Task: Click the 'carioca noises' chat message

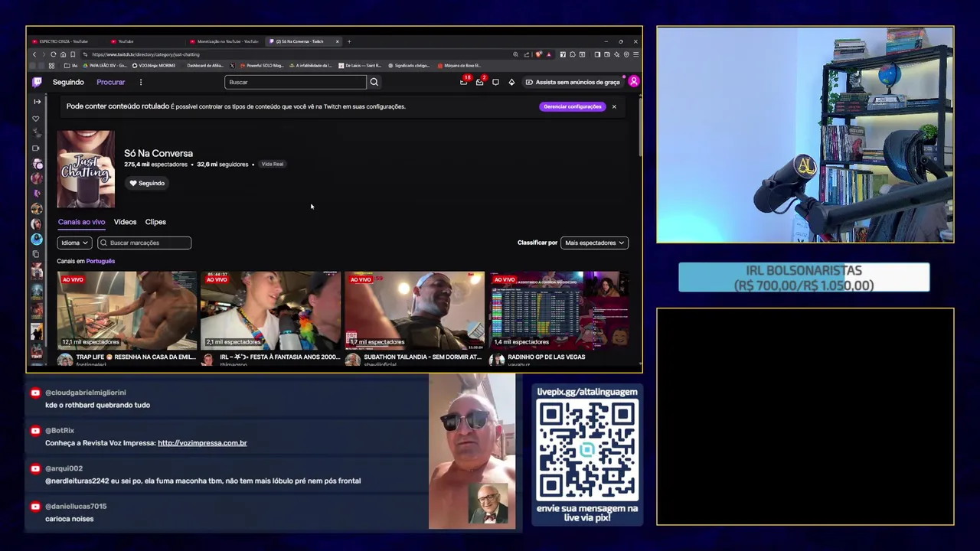Action: (x=70, y=519)
